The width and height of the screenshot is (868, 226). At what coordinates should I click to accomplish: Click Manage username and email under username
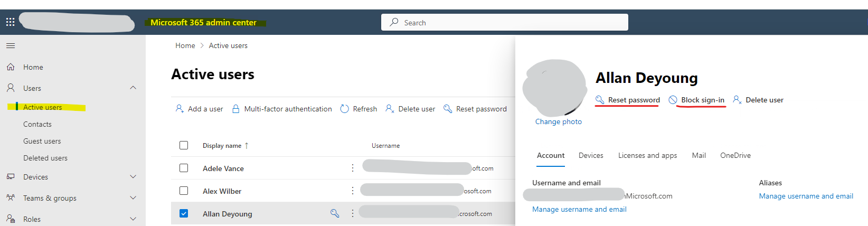pos(579,209)
